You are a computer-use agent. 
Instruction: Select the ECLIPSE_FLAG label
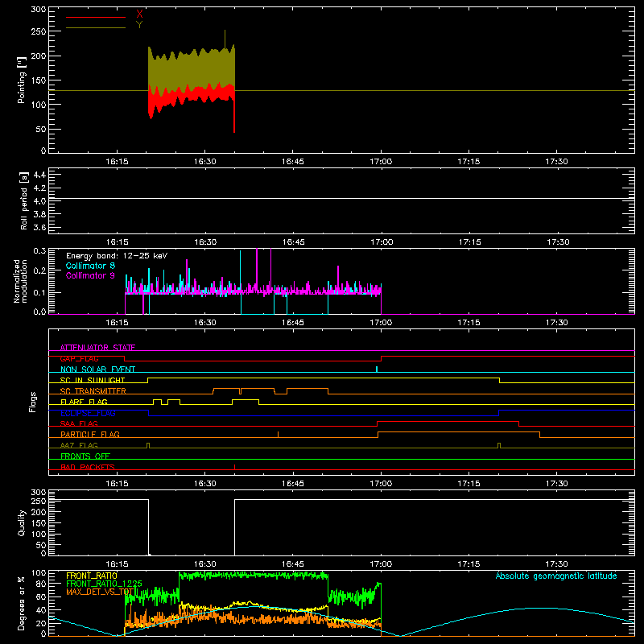(x=88, y=413)
